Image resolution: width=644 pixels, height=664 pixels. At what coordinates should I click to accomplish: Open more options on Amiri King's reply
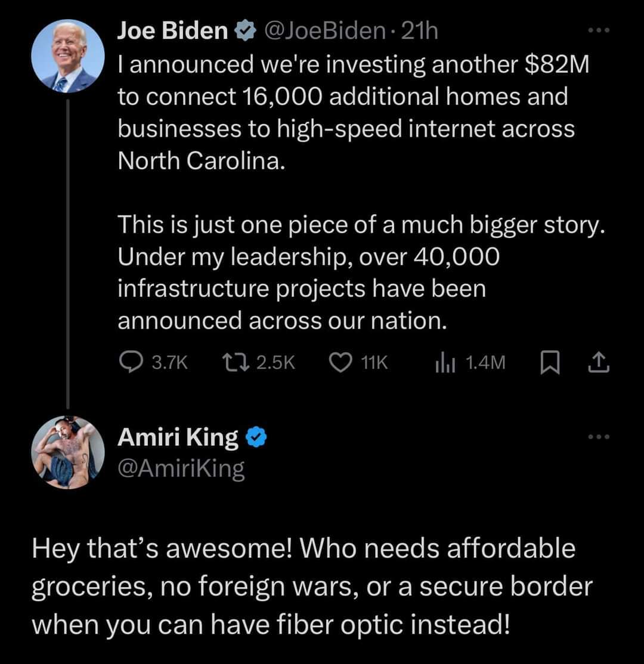[x=597, y=437]
